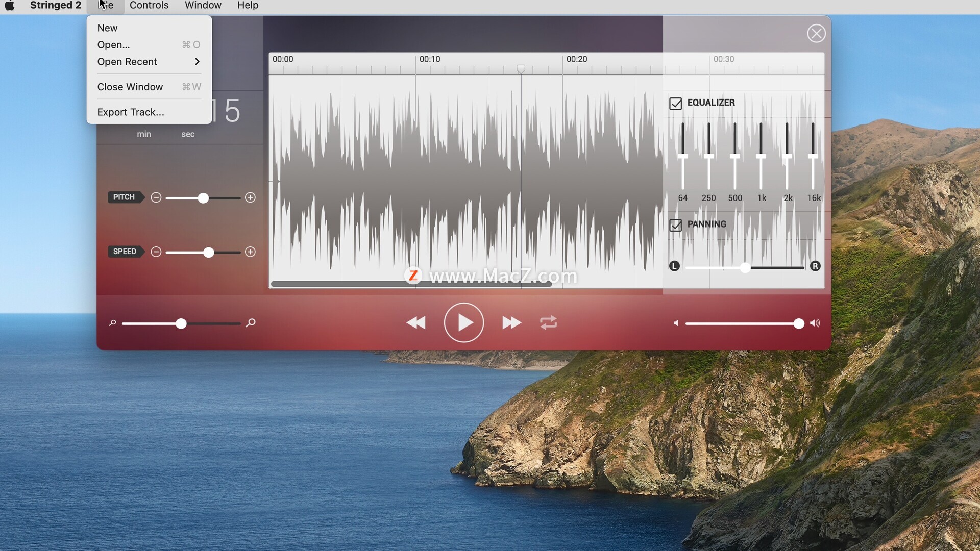Pan fully left with the L icon

click(x=674, y=266)
